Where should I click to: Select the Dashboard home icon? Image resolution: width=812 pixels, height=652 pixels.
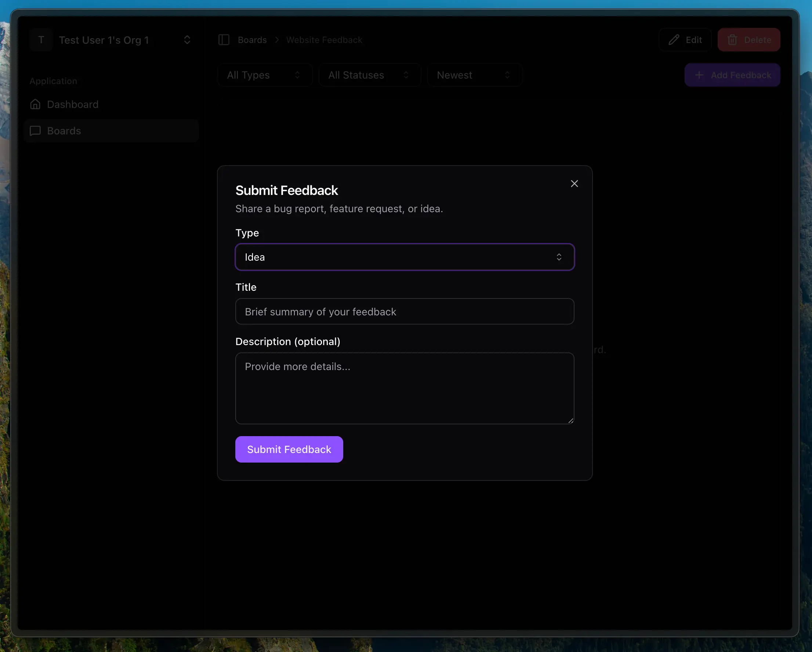coord(35,104)
